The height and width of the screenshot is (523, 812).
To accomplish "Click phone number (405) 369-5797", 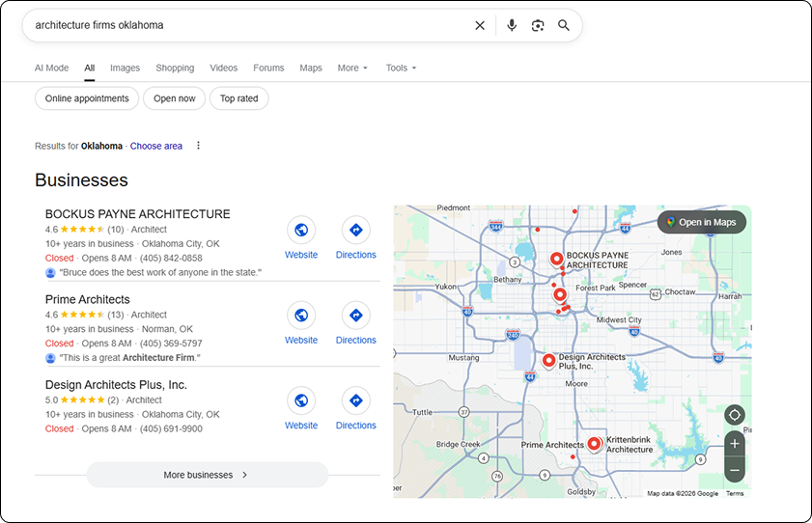I will (x=171, y=344).
